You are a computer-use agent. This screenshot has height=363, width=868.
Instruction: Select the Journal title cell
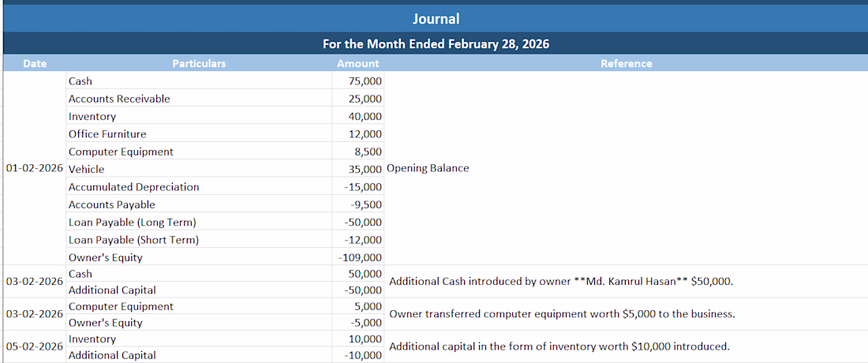[x=436, y=19]
